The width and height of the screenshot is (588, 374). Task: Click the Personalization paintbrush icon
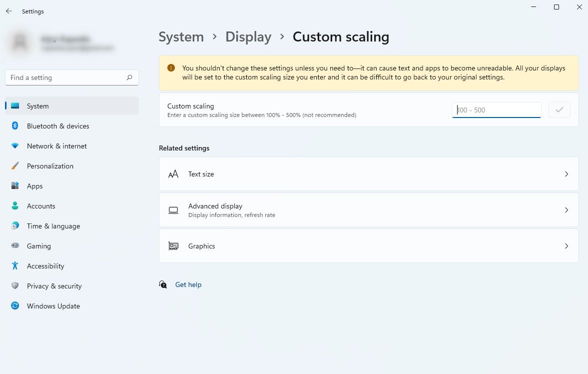(x=15, y=165)
